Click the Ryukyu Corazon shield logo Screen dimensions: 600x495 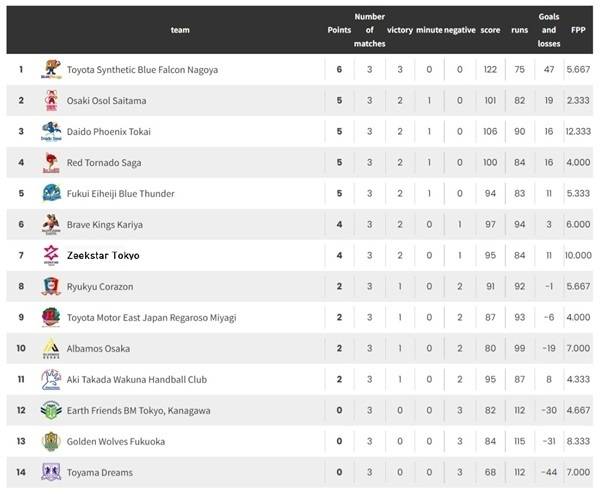coord(51,286)
